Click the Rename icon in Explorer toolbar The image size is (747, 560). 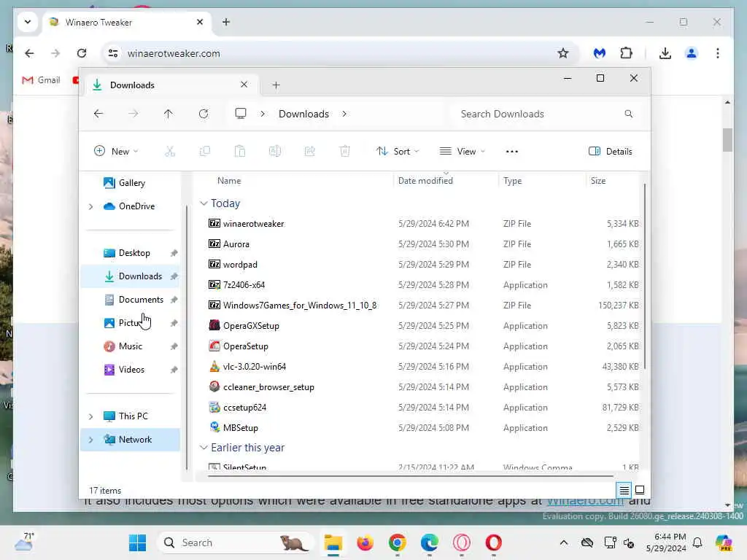pyautogui.click(x=275, y=152)
